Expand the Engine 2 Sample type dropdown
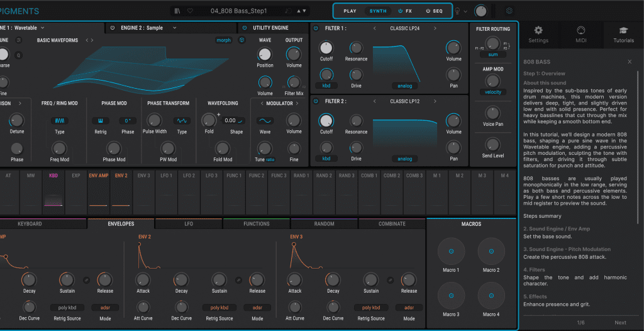 click(x=174, y=28)
